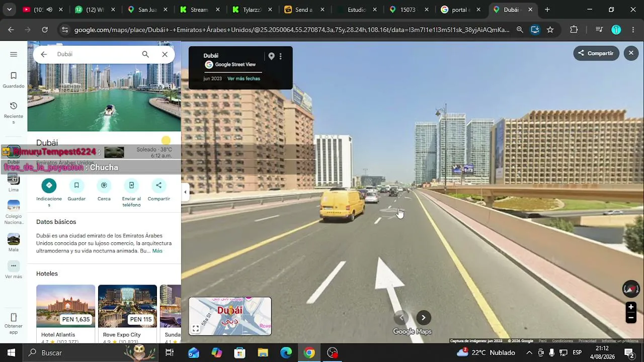Go to previous Street View image

[401, 317]
